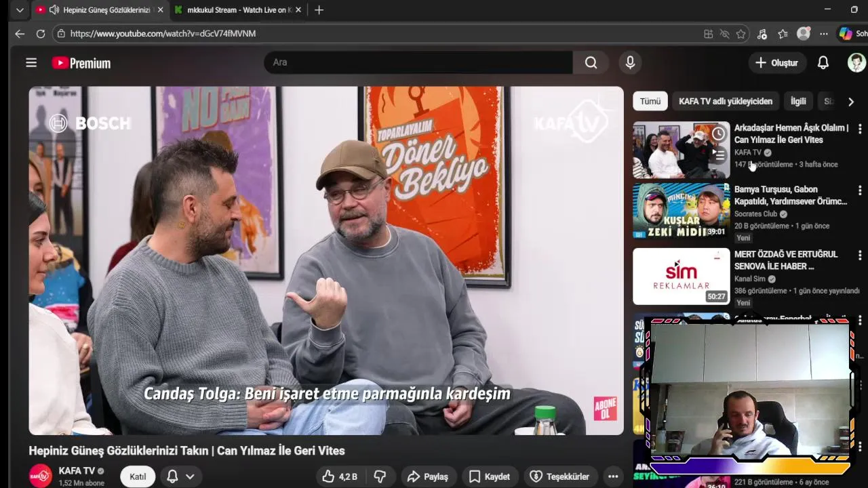Open options for Arkadaşlar Hemen Aşık Olalım video
The image size is (868, 488).
(860, 129)
